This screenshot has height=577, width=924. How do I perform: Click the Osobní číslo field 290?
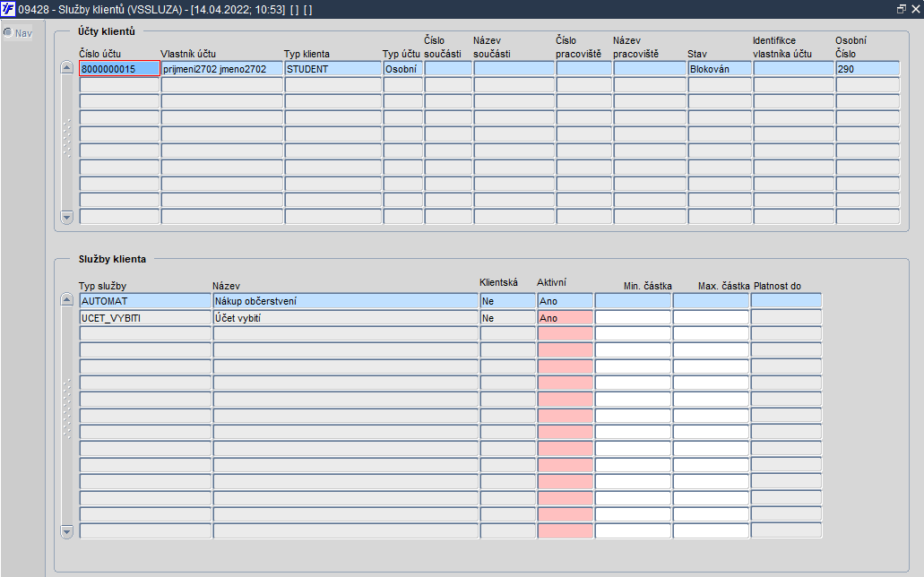[868, 68]
